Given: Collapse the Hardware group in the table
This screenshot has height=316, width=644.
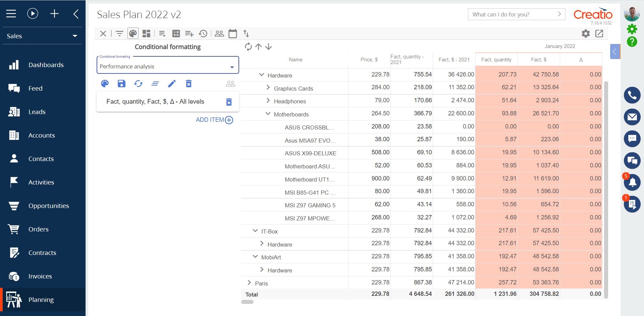Looking at the screenshot, I should (261, 74).
